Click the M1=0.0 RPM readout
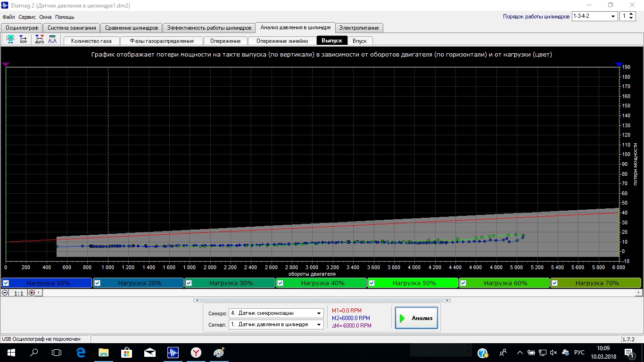 (347, 311)
